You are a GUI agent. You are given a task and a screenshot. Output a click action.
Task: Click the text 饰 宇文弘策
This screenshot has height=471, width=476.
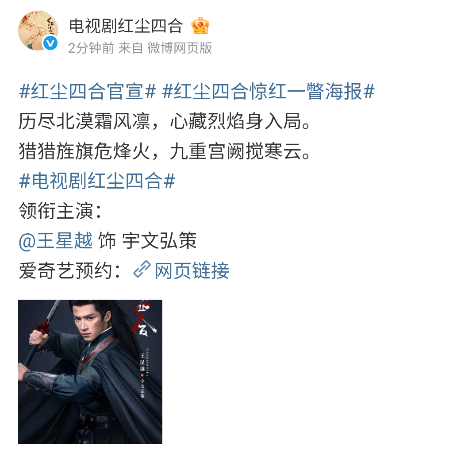point(148,240)
